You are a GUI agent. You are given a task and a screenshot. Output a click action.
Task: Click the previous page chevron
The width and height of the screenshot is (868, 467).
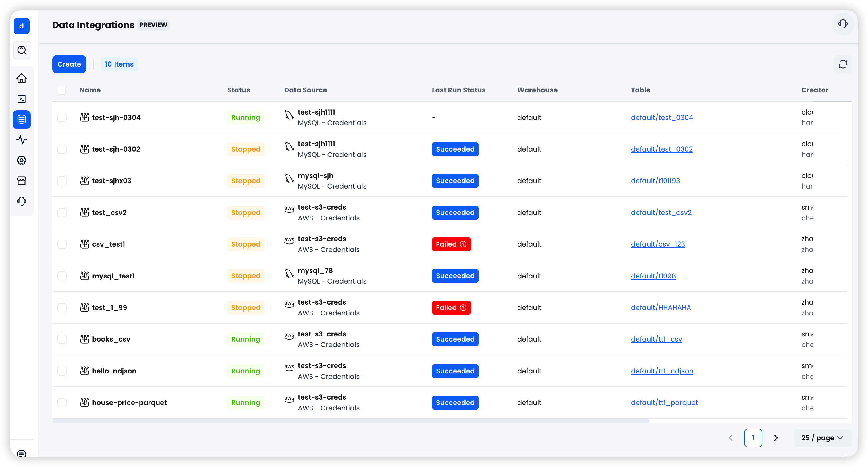(730, 438)
